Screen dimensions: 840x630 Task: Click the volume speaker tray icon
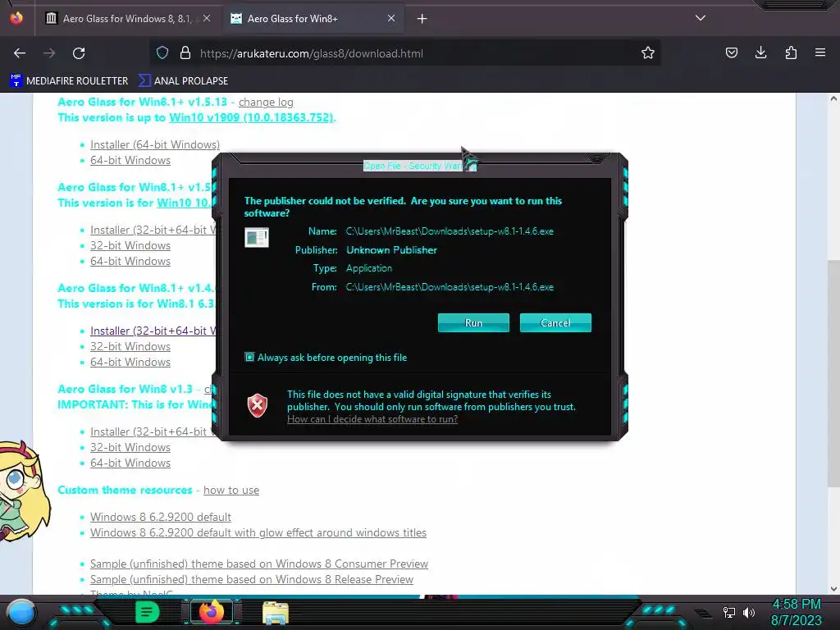pos(748,612)
